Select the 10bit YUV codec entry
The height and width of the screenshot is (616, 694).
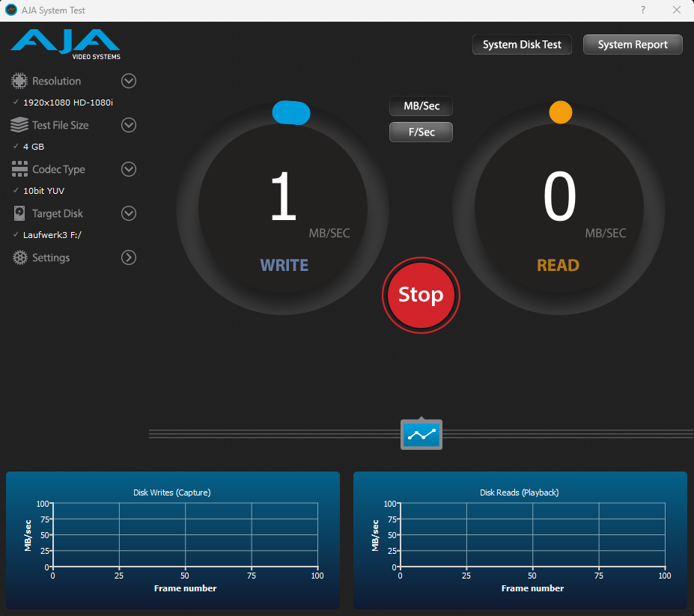pos(43,191)
